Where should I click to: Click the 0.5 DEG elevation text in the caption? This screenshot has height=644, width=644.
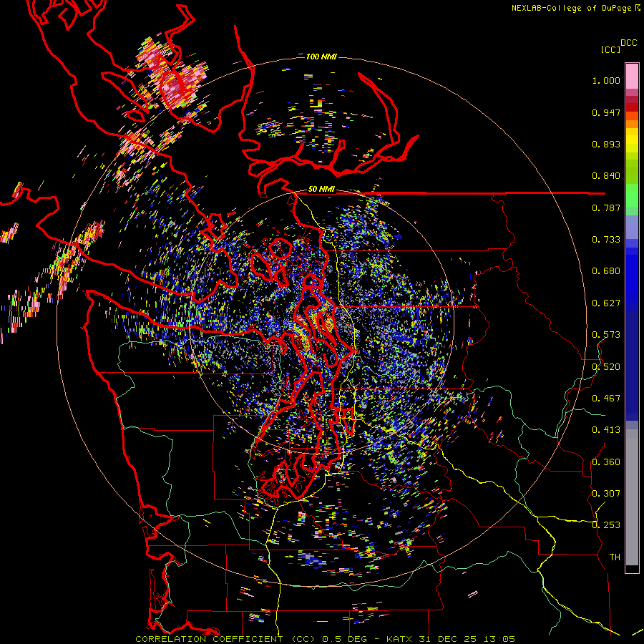click(x=344, y=639)
